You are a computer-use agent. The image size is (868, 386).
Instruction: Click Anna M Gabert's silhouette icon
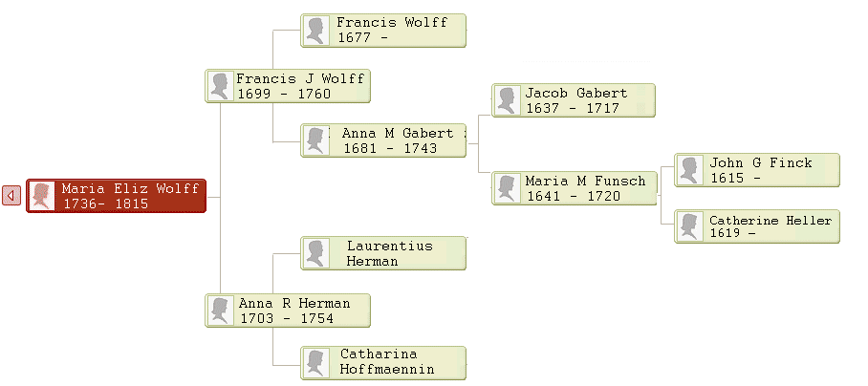pyautogui.click(x=316, y=140)
